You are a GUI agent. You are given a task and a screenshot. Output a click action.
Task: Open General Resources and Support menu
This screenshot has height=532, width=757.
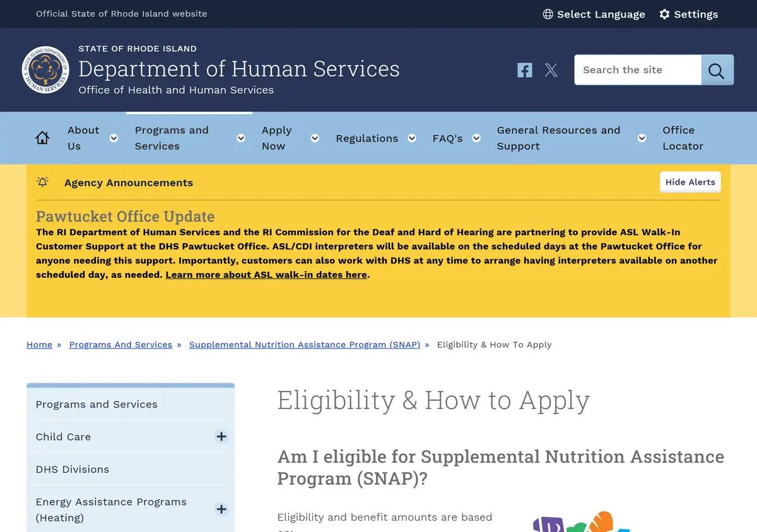click(559, 138)
